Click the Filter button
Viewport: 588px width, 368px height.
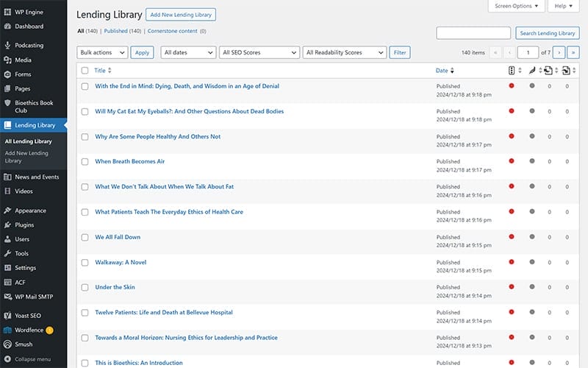[400, 52]
